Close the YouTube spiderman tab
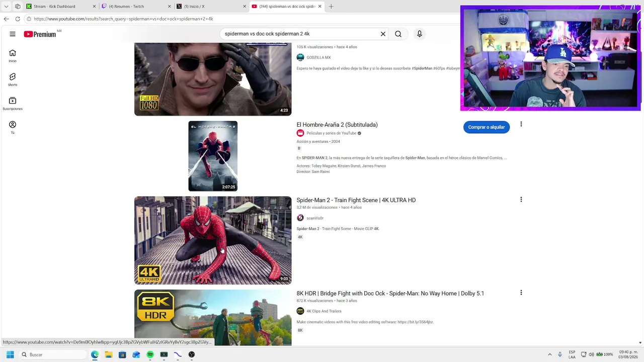This screenshot has height=362, width=644. pos(319,7)
